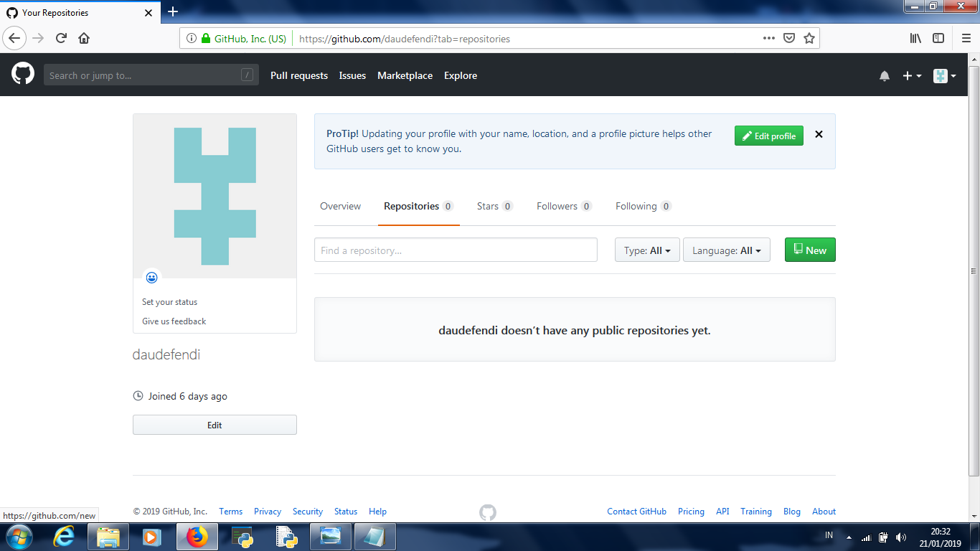Expand the page actions menu with the ellipsis
980x551 pixels.
tap(768, 38)
